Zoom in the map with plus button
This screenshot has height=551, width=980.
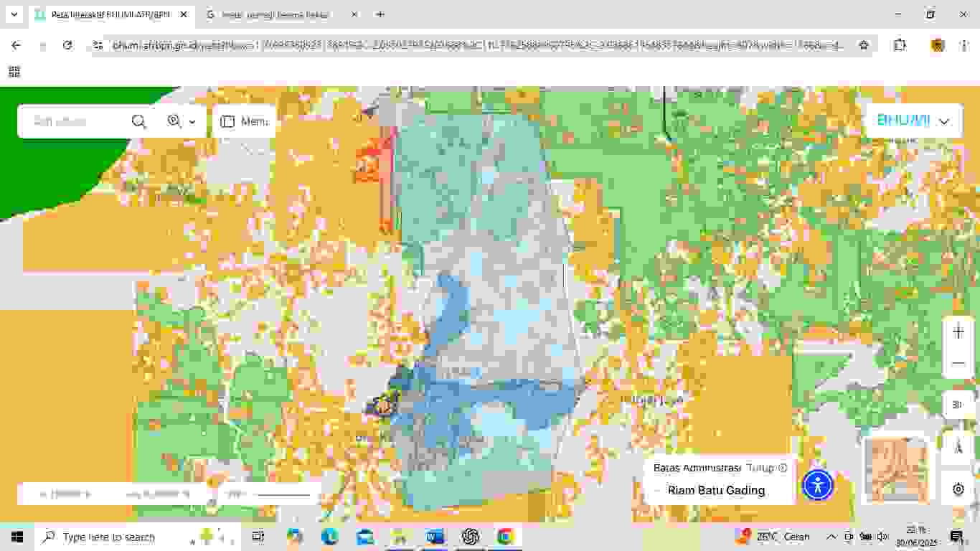(x=958, y=332)
